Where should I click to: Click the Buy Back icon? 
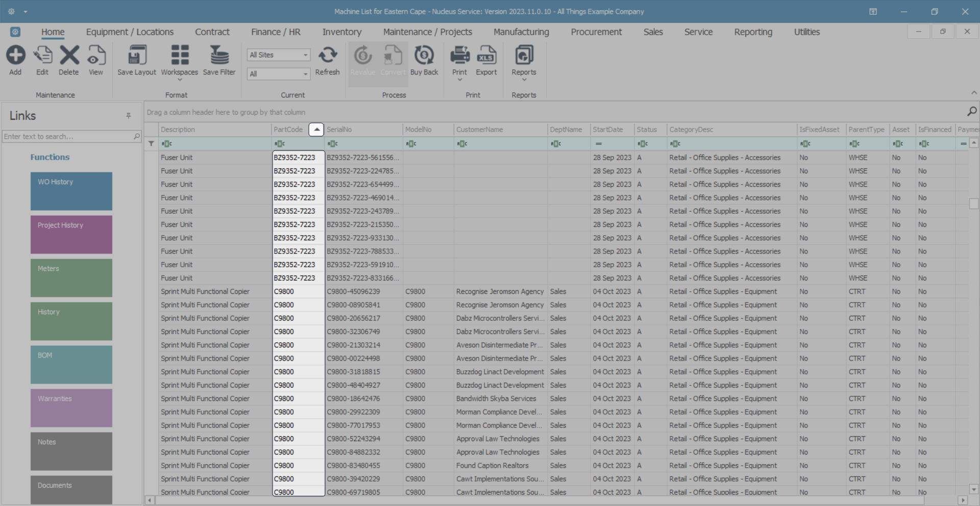point(424,55)
